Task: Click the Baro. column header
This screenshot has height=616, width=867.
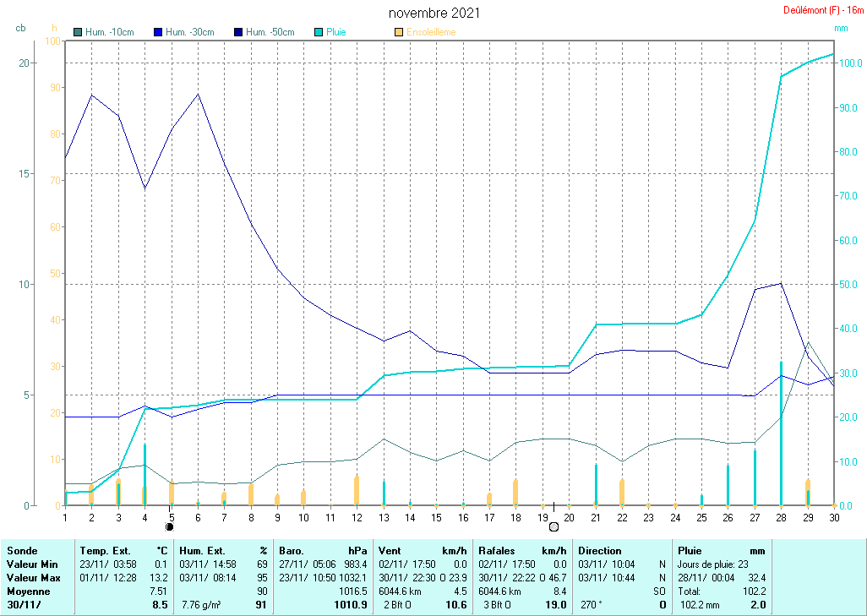Action: (293, 551)
